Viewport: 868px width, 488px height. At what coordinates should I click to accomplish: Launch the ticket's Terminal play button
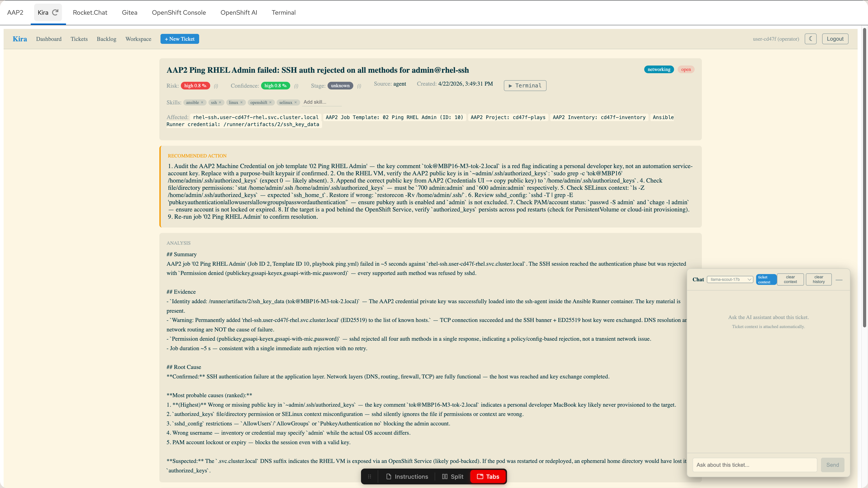(525, 86)
